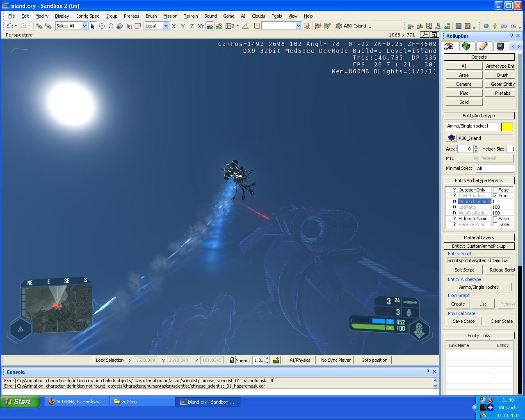Toggle the grid snap icon
525x420 pixels.
(228, 26)
